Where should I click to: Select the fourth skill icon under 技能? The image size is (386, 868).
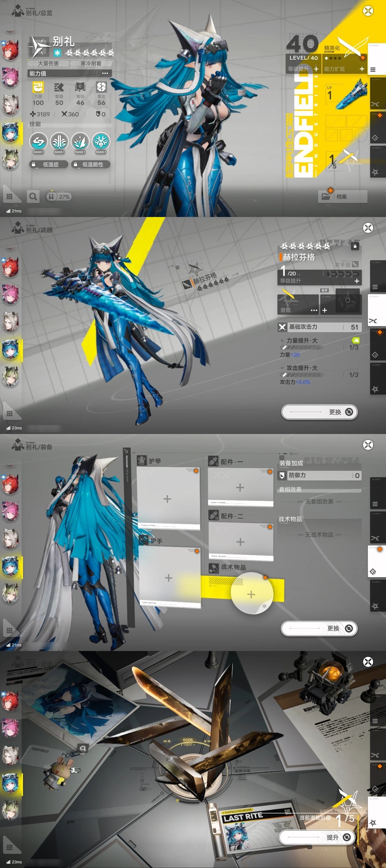tap(100, 142)
